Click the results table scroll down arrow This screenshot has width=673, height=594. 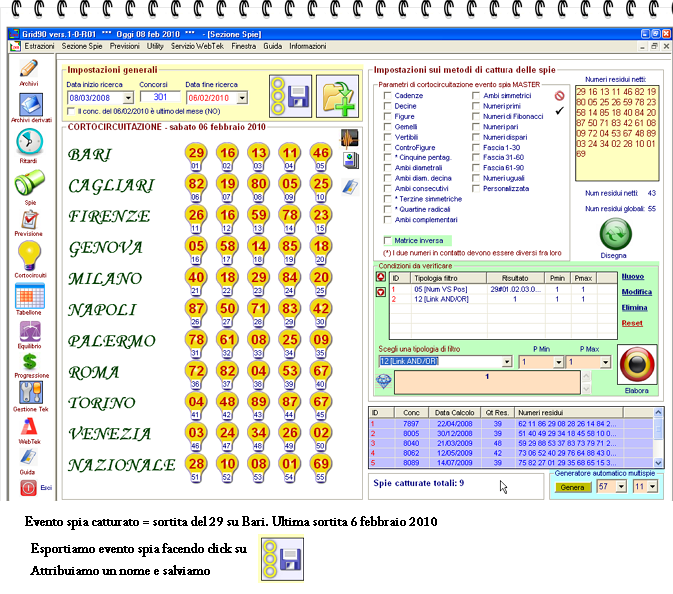tap(658, 463)
